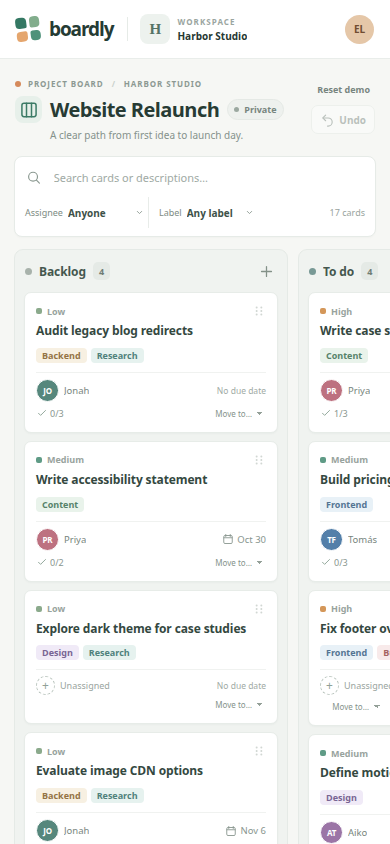The height and width of the screenshot is (844, 390).
Task: Toggle the Private visibility badge
Action: 256,110
